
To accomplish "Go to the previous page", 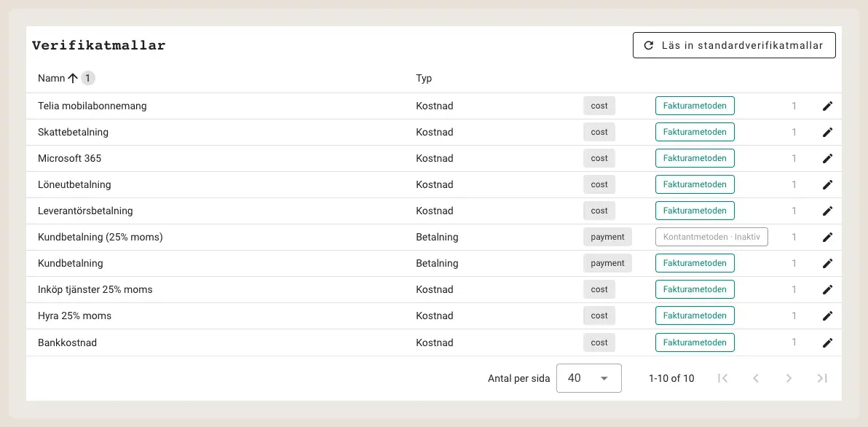I will [756, 378].
